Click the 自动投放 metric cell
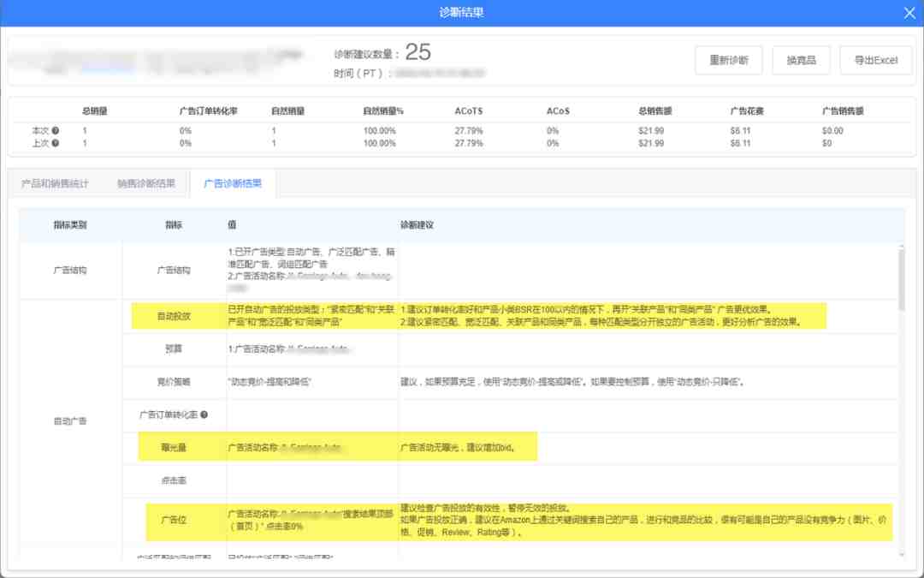This screenshot has width=924, height=578. pyautogui.click(x=174, y=316)
